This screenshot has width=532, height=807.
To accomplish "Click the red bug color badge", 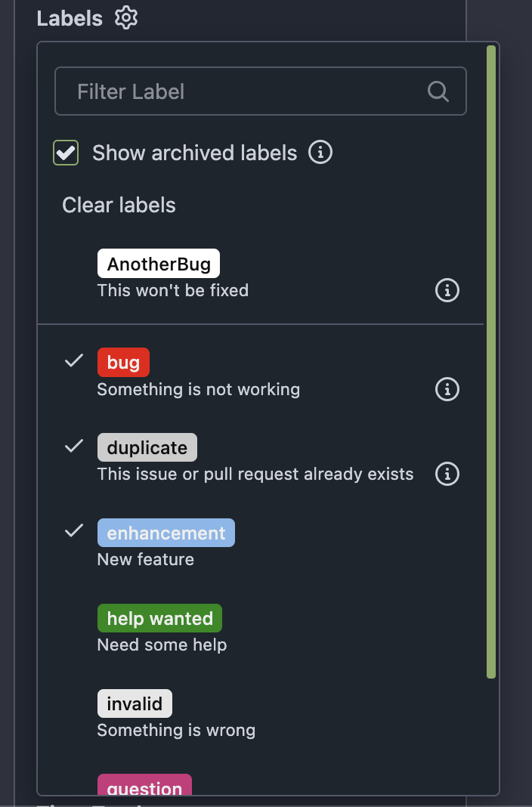I will point(123,363).
